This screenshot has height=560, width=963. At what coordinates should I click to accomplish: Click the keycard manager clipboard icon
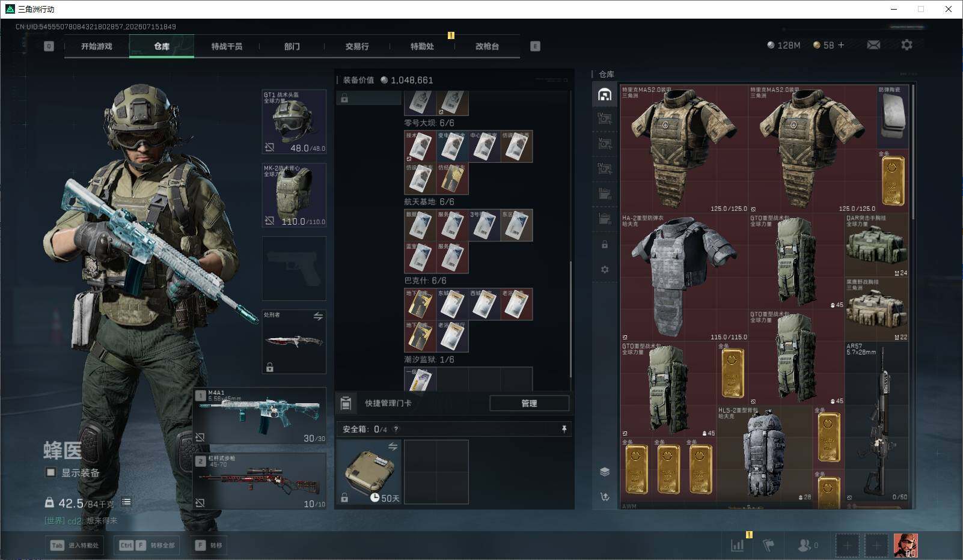pos(346,403)
